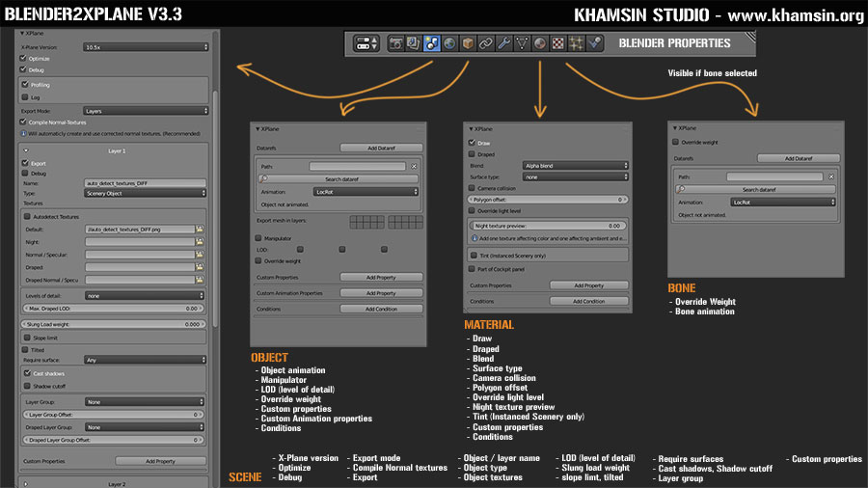Adjust the Max. Draped LOD slider

pos(113,309)
